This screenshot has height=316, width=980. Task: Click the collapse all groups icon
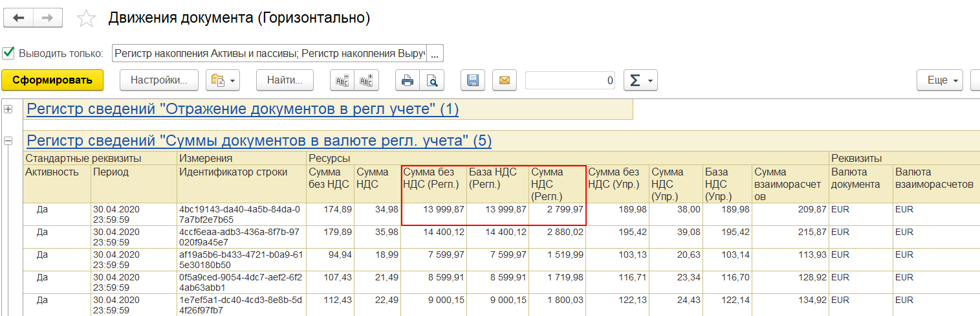click(x=342, y=80)
